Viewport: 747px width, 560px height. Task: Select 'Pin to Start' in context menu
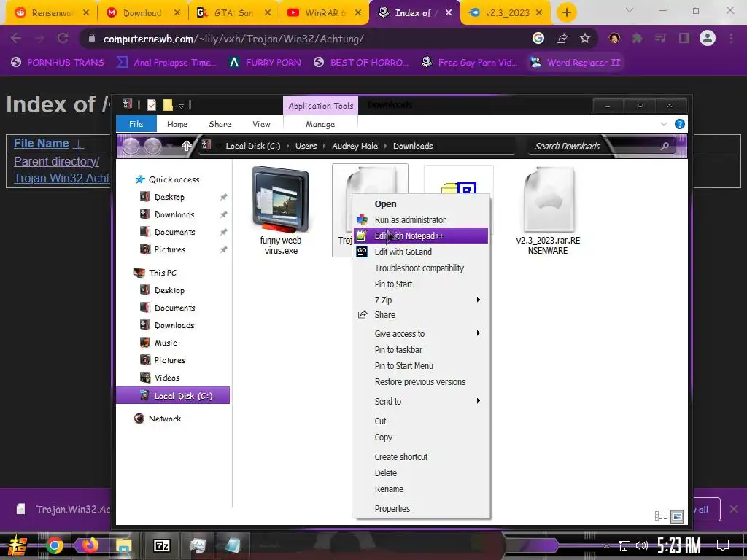tap(421, 284)
